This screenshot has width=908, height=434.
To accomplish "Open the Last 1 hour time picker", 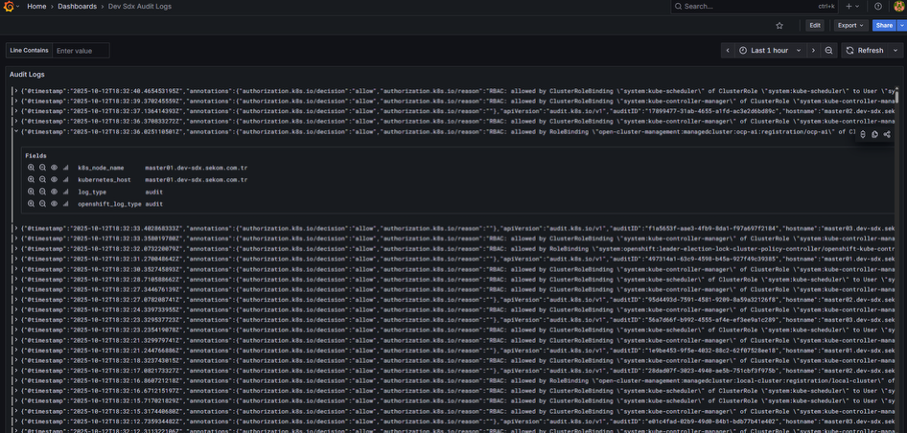I will [770, 50].
